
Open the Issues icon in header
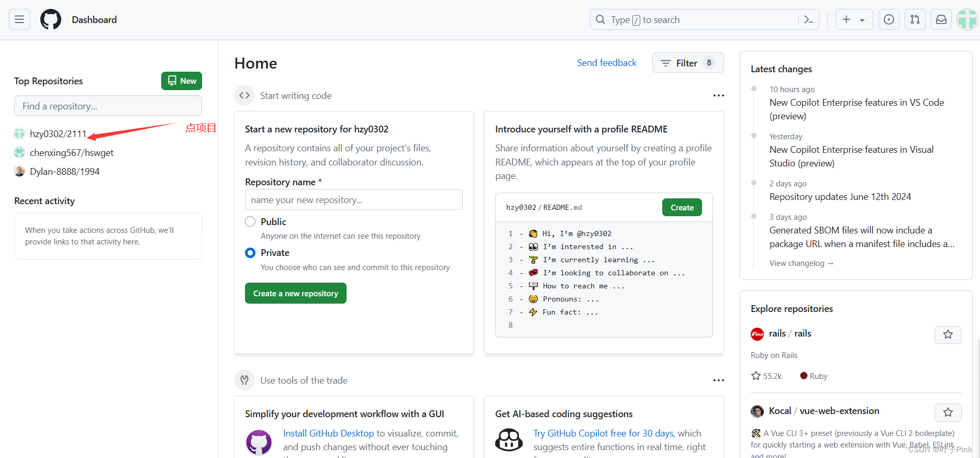(x=889, y=19)
